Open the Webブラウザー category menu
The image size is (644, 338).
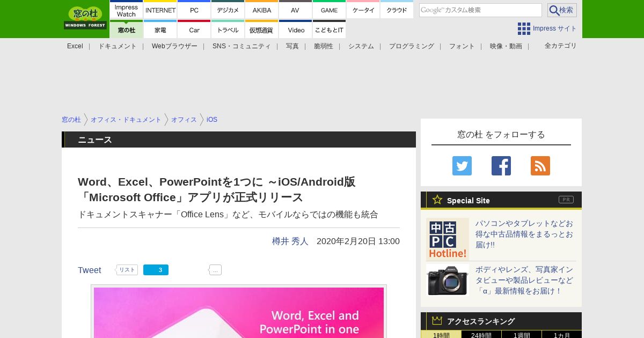point(174,46)
